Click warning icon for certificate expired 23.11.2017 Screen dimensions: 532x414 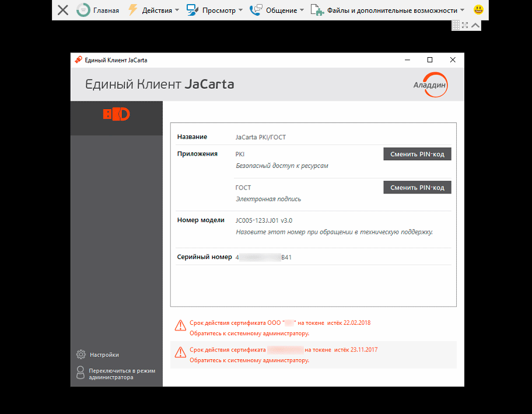click(180, 352)
